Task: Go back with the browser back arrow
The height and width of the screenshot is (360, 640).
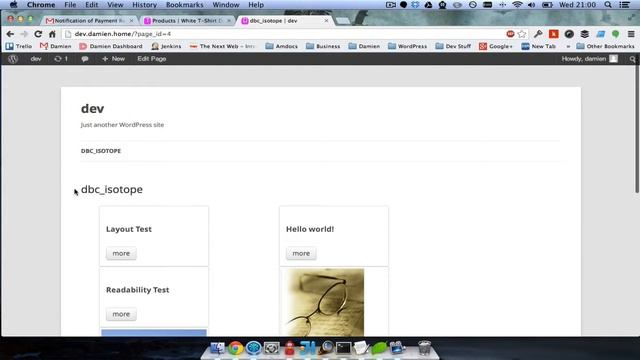Action: pos(10,34)
